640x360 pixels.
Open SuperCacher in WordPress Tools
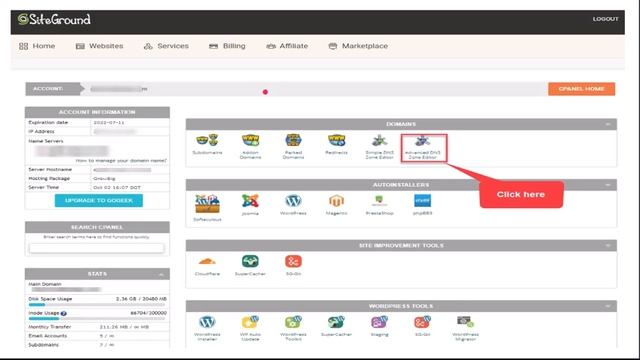[336, 326]
